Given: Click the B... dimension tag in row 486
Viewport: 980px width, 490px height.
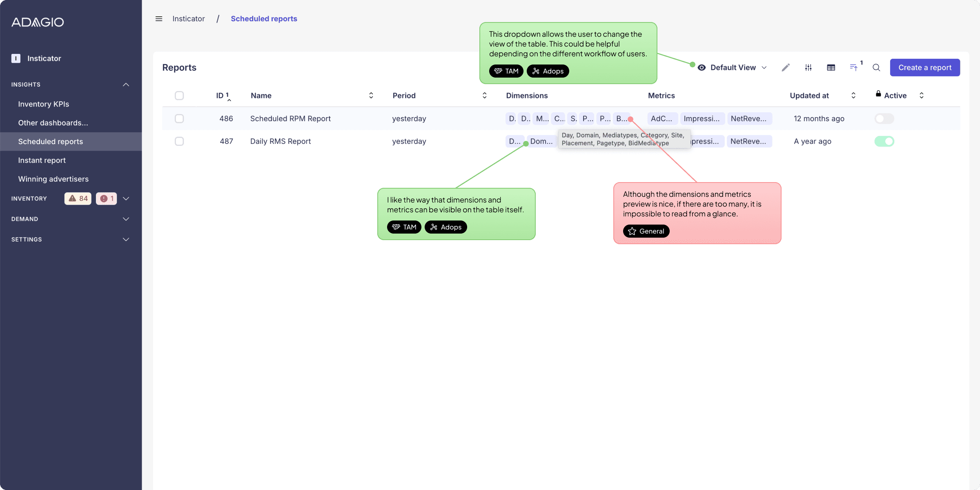Looking at the screenshot, I should click(621, 118).
